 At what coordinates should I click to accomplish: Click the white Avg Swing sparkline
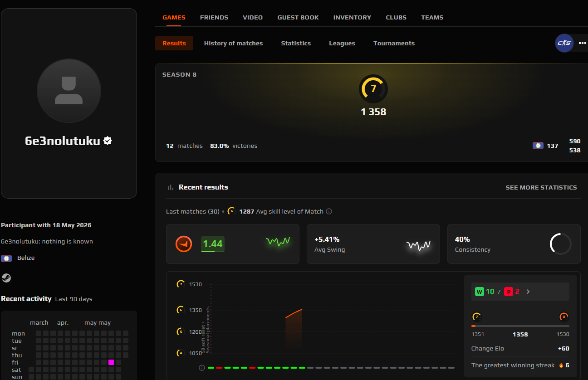pyautogui.click(x=418, y=245)
